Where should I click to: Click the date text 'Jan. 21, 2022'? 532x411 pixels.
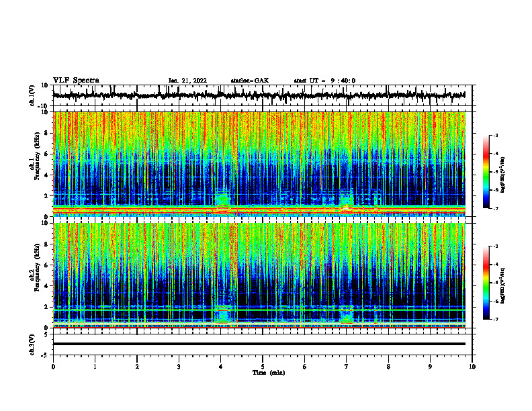[187, 81]
